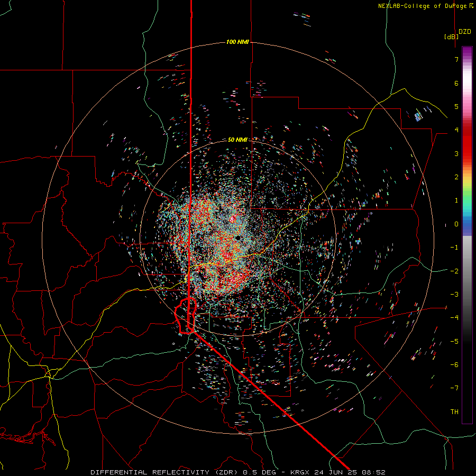This screenshot has width=476, height=476.
Task: Click the -7 value on color scale
Action: coord(454,388)
